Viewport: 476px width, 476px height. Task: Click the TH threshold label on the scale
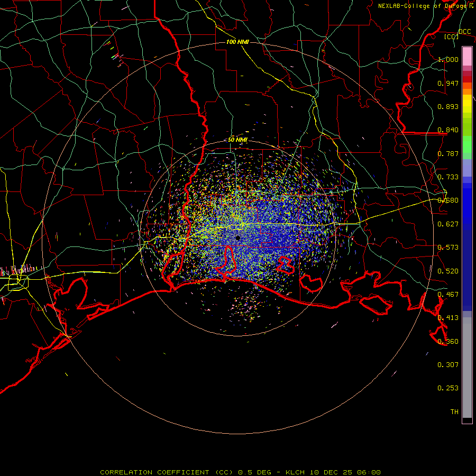click(x=454, y=412)
